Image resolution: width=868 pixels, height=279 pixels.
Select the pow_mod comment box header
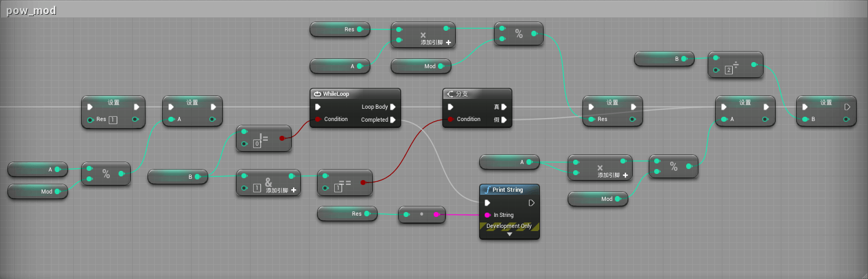coord(31,10)
